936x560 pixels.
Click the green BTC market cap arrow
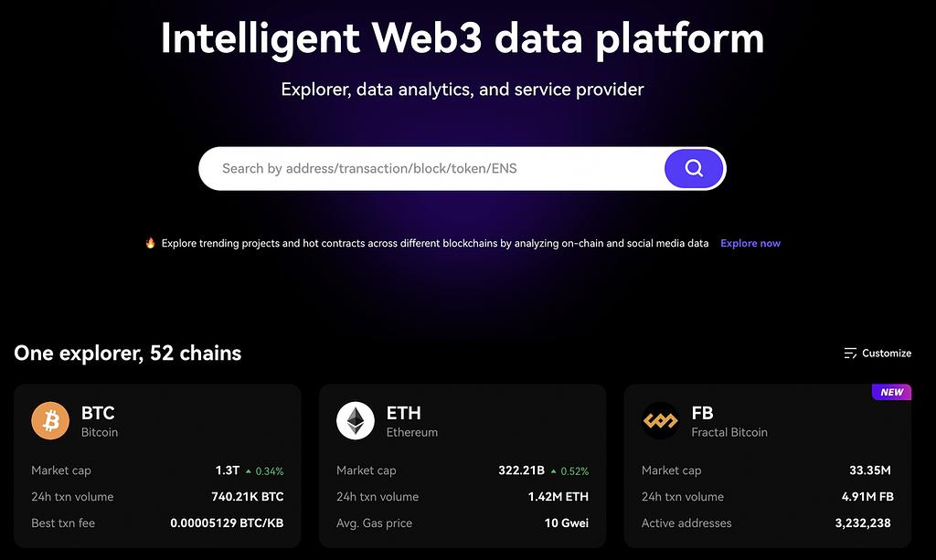[x=249, y=471]
